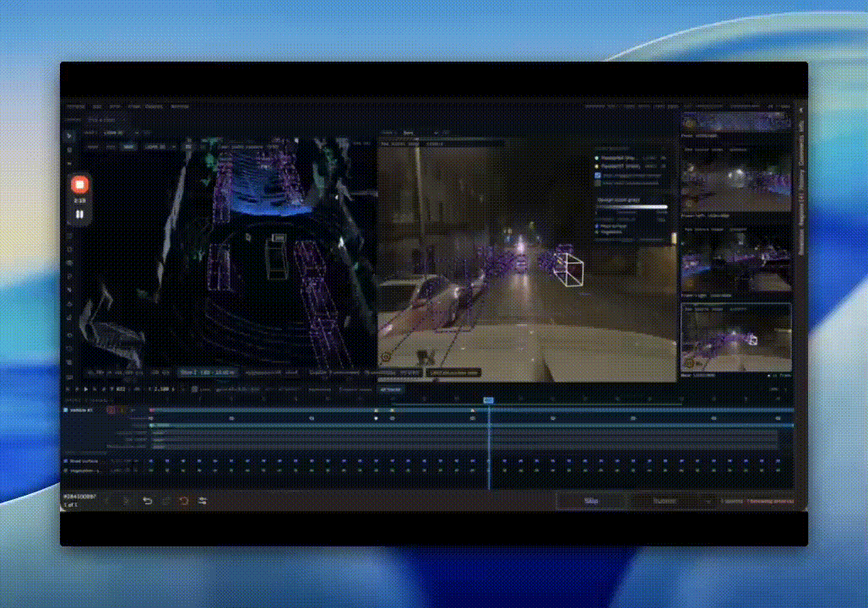The height and width of the screenshot is (608, 868).
Task: Open the bottom outlined camera thumbnail
Action: tap(736, 339)
